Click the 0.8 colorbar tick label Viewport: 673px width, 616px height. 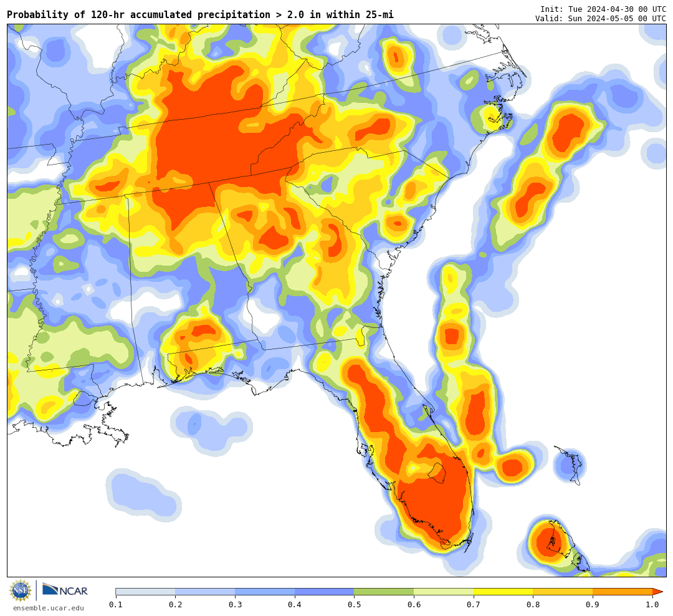click(533, 604)
